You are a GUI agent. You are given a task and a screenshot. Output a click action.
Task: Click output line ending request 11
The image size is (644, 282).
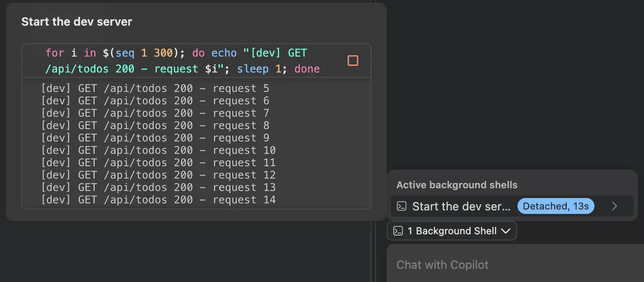[x=158, y=163]
